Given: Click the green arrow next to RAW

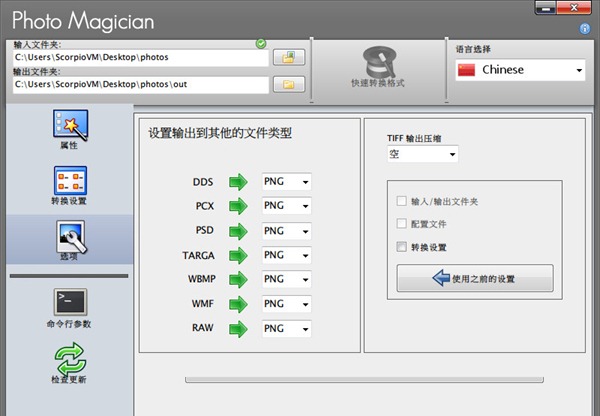Looking at the screenshot, I should coord(238,329).
